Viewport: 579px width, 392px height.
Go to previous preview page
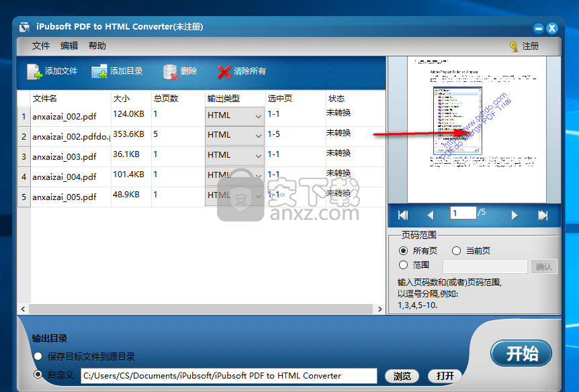pyautogui.click(x=430, y=215)
